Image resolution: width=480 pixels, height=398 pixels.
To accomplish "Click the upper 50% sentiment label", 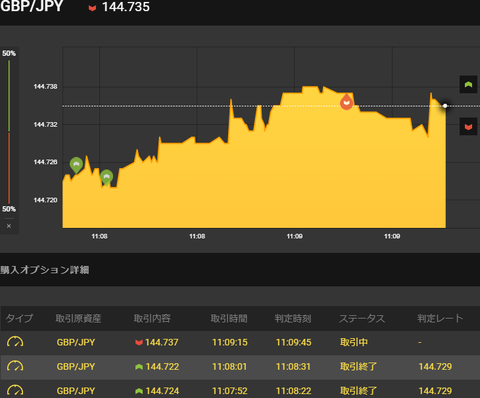I will 9,53.
